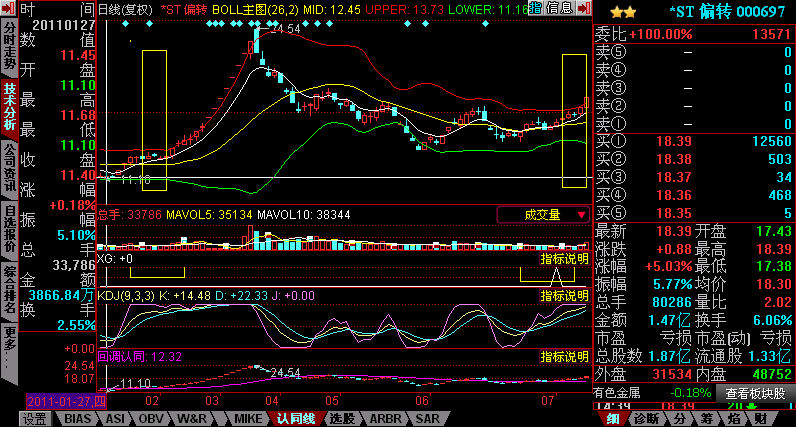Open the 诊断 tab in quote panel

647,419
